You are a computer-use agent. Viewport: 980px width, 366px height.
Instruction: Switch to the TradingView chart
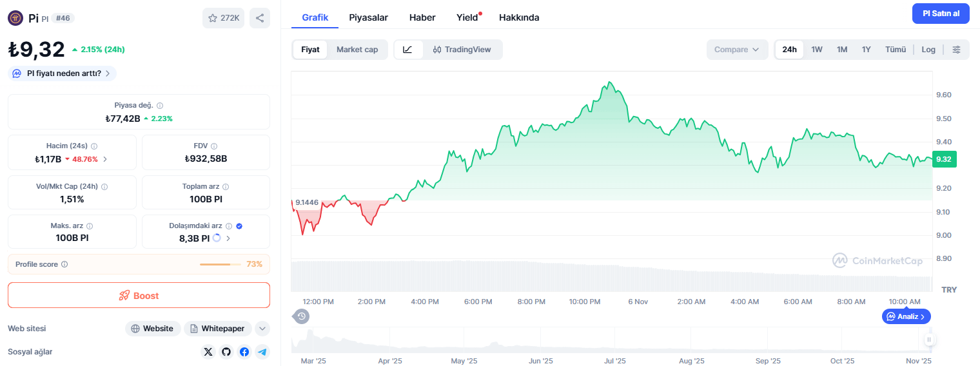462,50
